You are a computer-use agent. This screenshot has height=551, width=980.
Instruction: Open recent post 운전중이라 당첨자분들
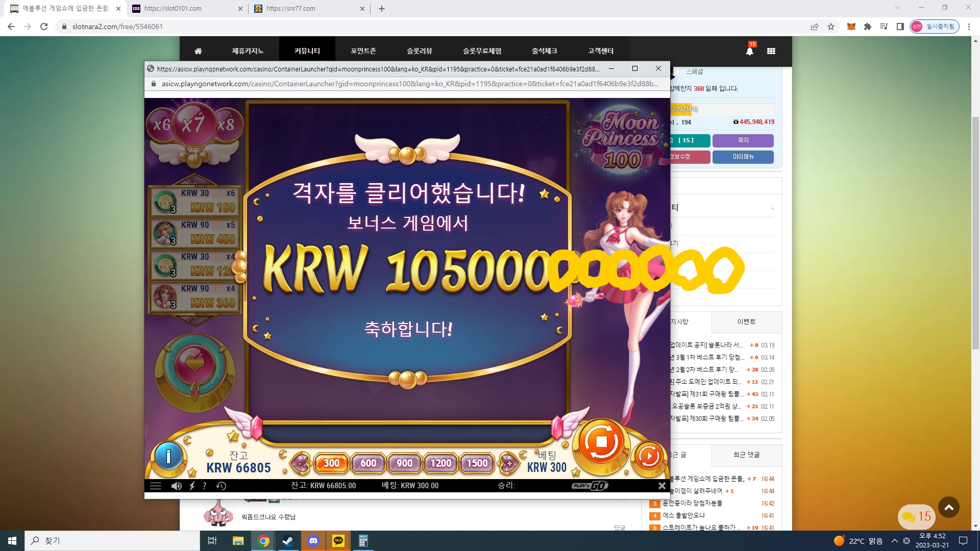pyautogui.click(x=692, y=503)
